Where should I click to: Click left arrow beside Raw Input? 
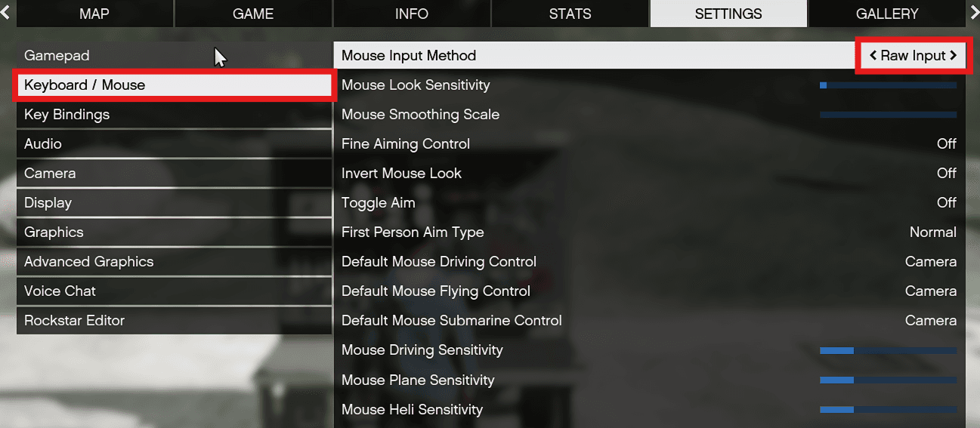pyautogui.click(x=873, y=56)
